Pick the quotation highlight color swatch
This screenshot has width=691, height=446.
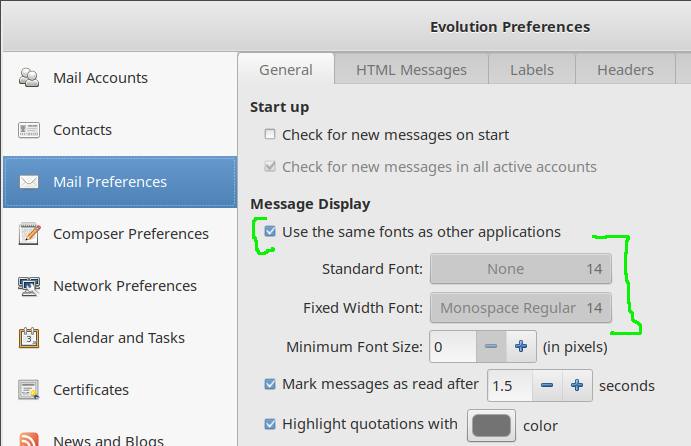pyautogui.click(x=492, y=425)
